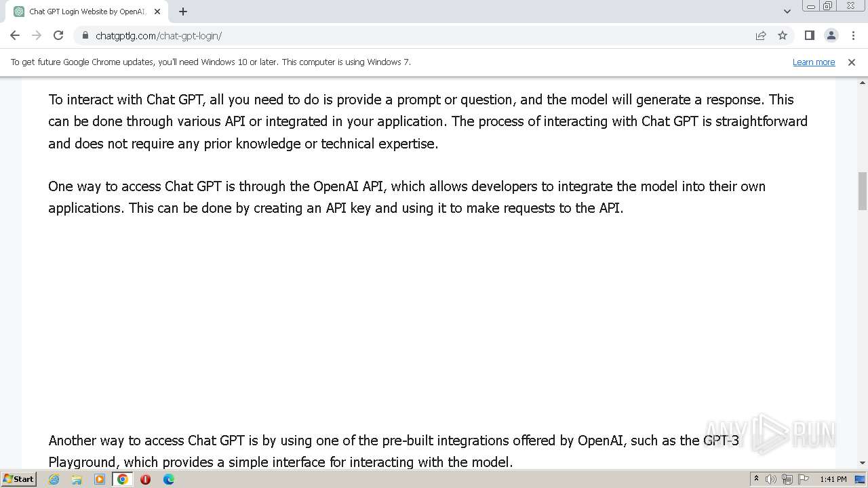Viewport: 868px width, 488px height.
Task: Click the browser back arrow
Action: pos(15,35)
